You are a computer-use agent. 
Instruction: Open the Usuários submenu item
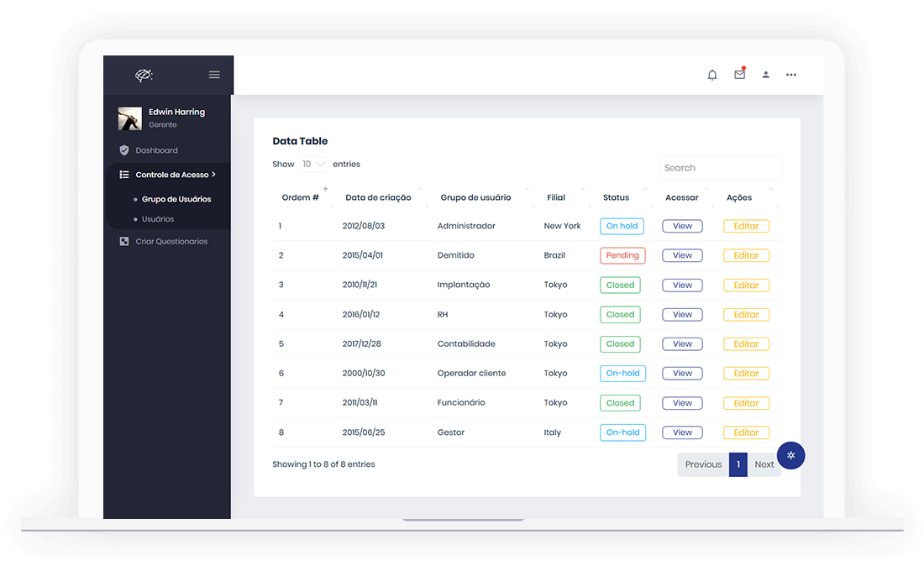[x=158, y=219]
